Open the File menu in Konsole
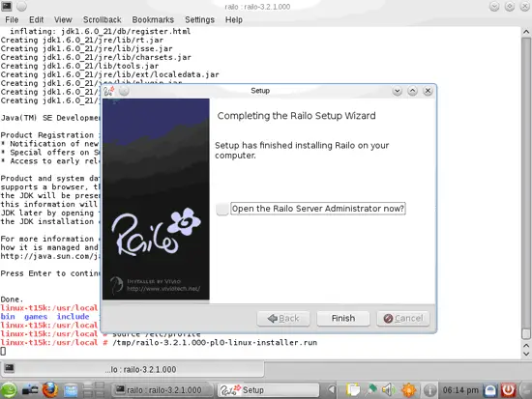 tap(12, 19)
